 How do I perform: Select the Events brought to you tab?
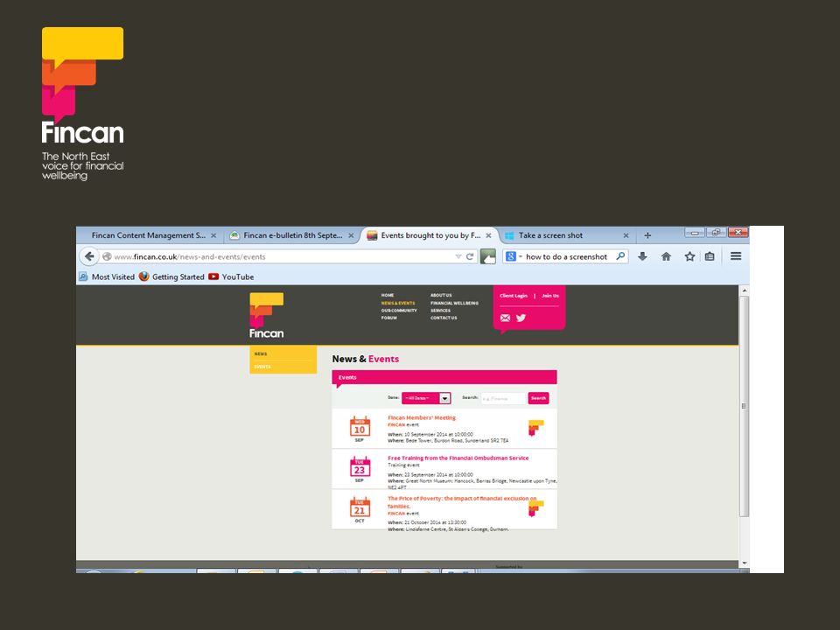coord(429,235)
